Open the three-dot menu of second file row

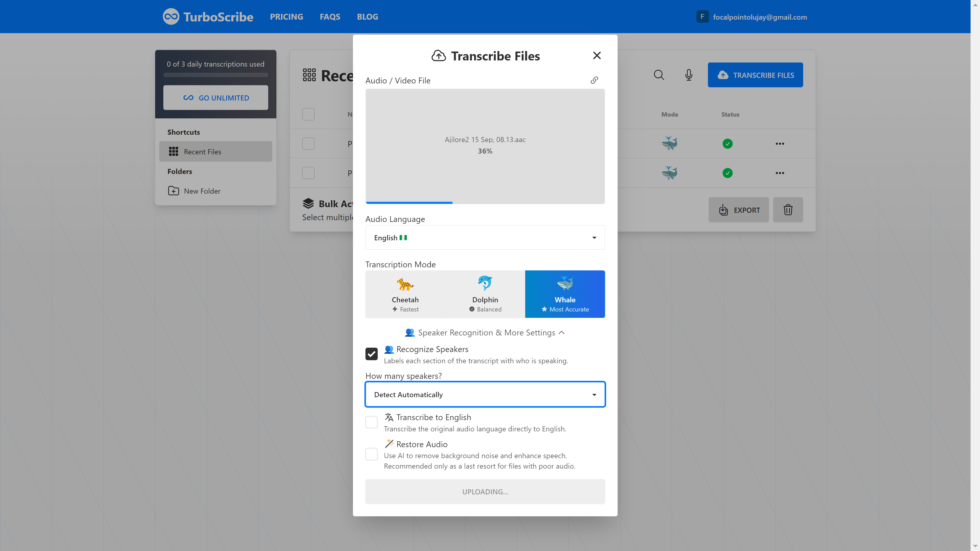pos(779,173)
